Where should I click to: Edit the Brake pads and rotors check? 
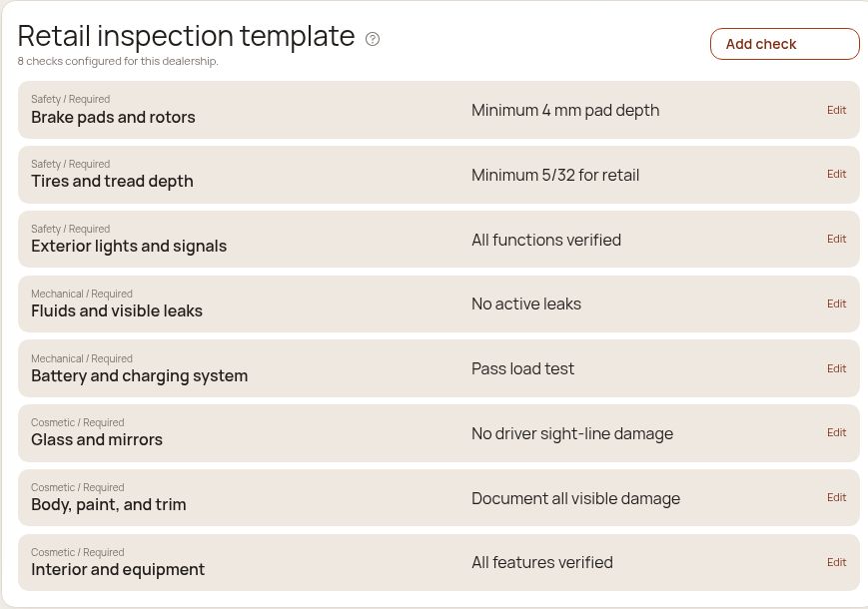(x=836, y=110)
